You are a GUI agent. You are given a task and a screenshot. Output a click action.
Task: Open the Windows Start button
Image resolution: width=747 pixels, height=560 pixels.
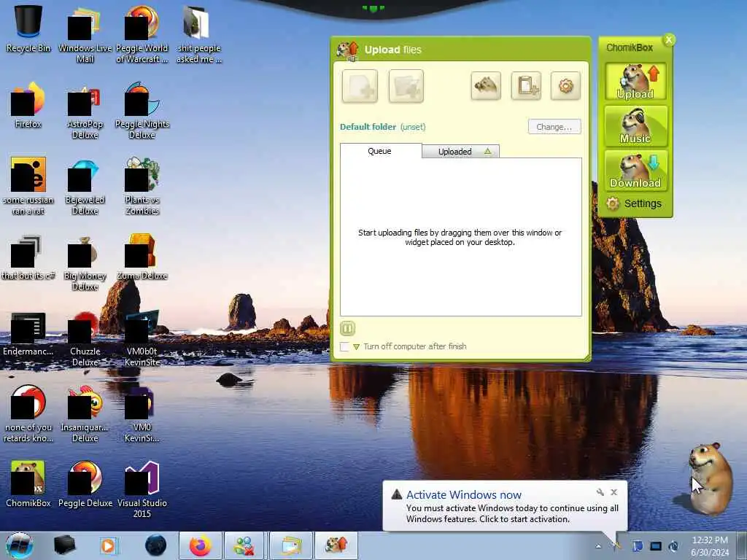pyautogui.click(x=19, y=545)
